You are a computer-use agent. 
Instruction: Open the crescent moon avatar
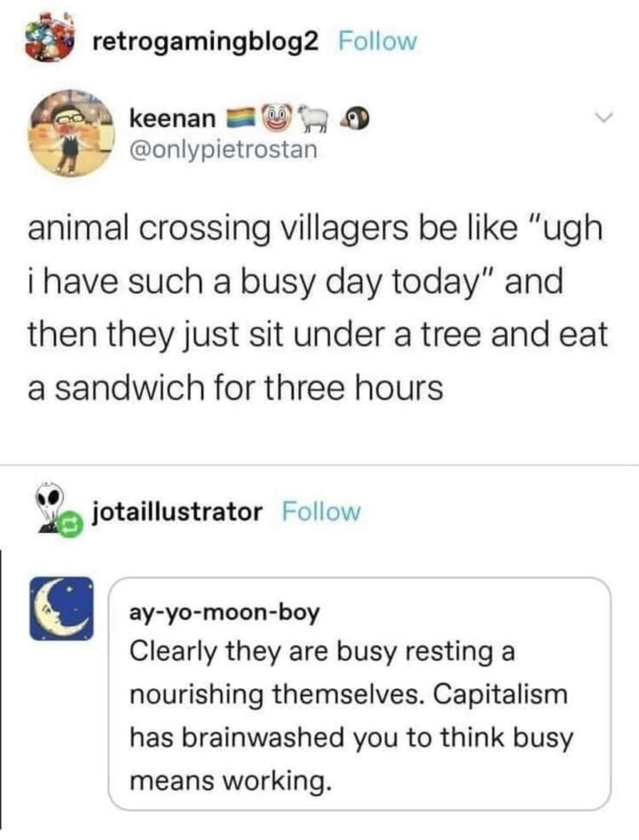click(x=62, y=608)
